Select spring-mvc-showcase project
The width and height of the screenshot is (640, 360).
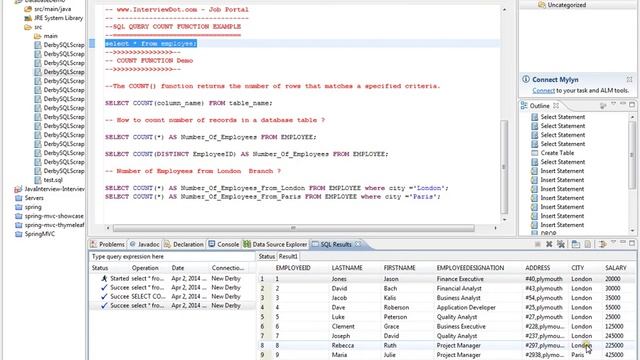pyautogui.click(x=54, y=216)
